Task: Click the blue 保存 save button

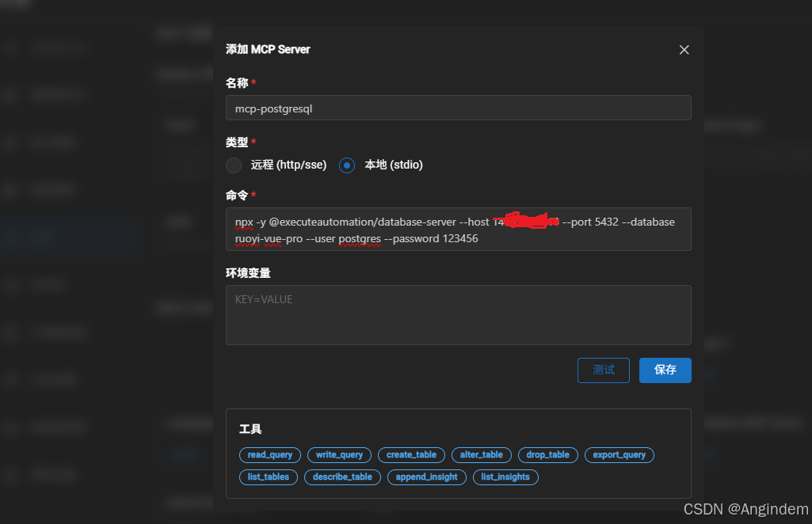Action: [x=665, y=370]
